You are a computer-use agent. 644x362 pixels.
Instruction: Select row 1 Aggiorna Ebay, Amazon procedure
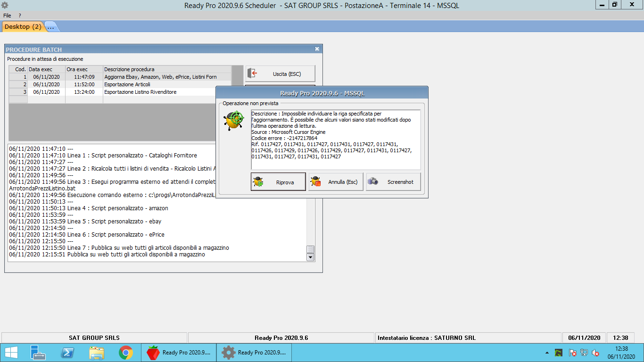120,77
